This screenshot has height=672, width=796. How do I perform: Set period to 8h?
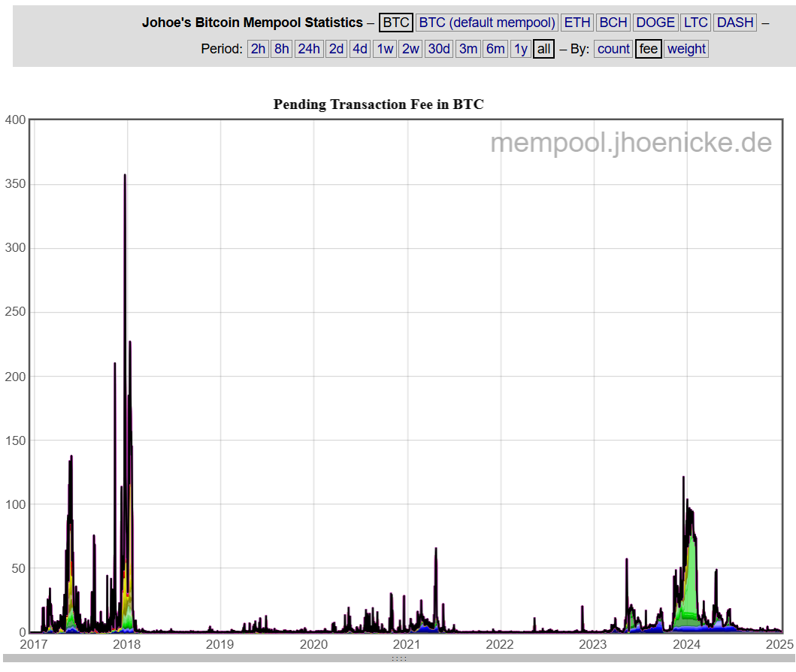[282, 49]
